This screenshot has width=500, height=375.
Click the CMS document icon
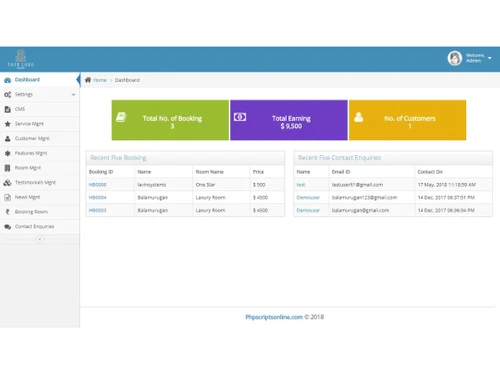(x=7, y=109)
